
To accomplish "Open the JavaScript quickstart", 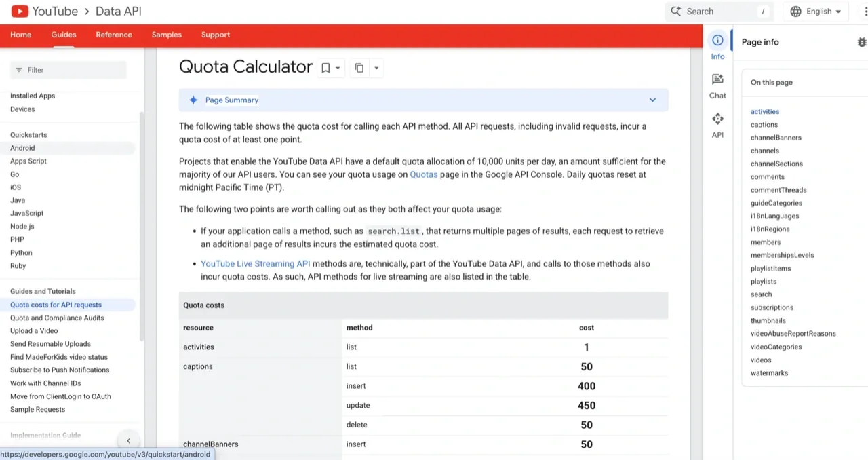I will click(27, 213).
